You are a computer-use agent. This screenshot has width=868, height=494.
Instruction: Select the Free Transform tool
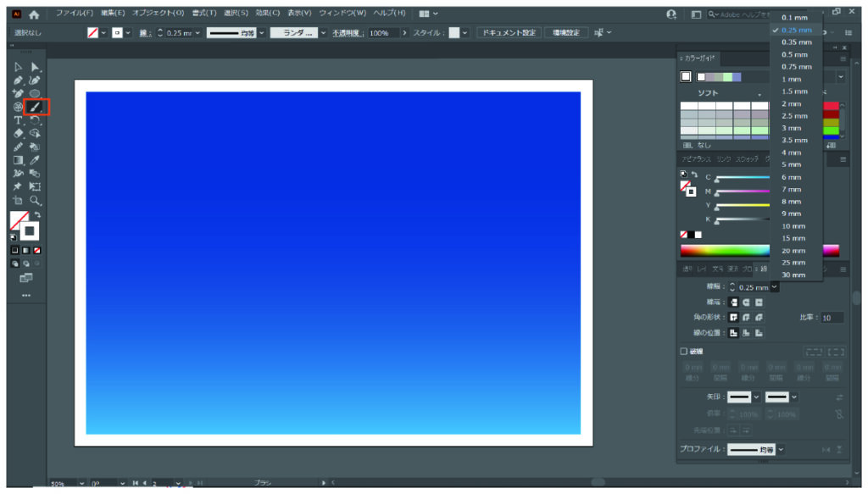point(35,187)
